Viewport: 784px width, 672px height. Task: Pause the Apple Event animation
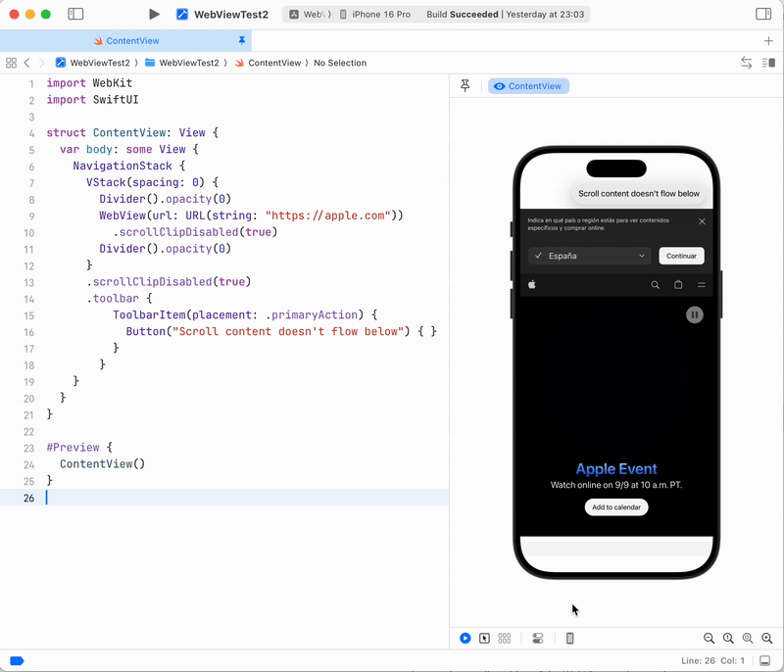(x=695, y=314)
